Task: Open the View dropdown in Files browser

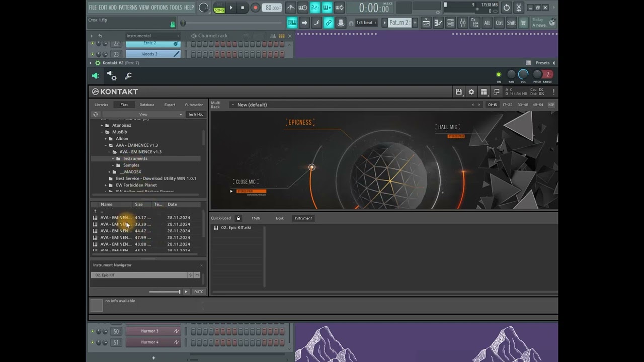Action: pyautogui.click(x=143, y=115)
